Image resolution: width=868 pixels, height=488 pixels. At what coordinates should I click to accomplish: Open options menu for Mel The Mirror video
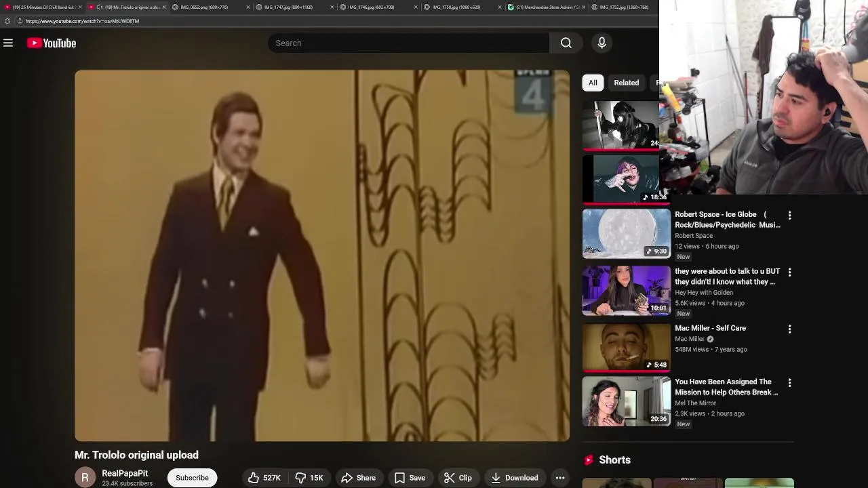coord(789,383)
